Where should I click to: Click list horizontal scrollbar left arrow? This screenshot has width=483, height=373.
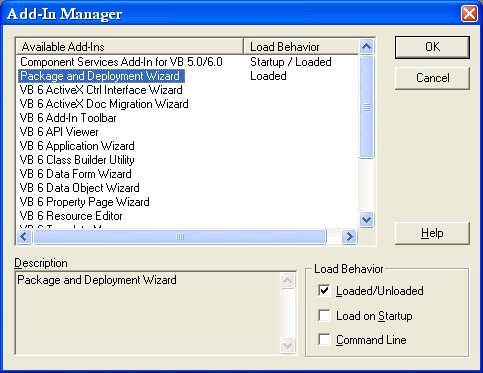24,237
